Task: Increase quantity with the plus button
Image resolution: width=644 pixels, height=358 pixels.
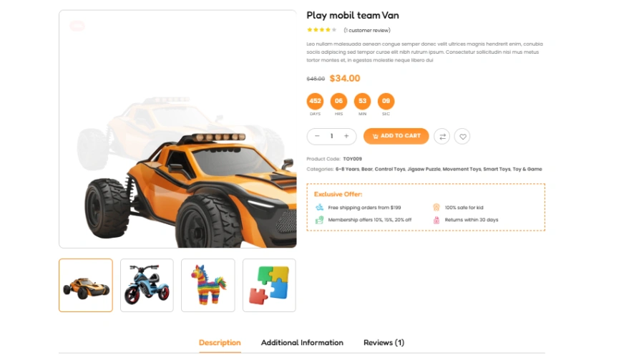Action: coord(346,136)
